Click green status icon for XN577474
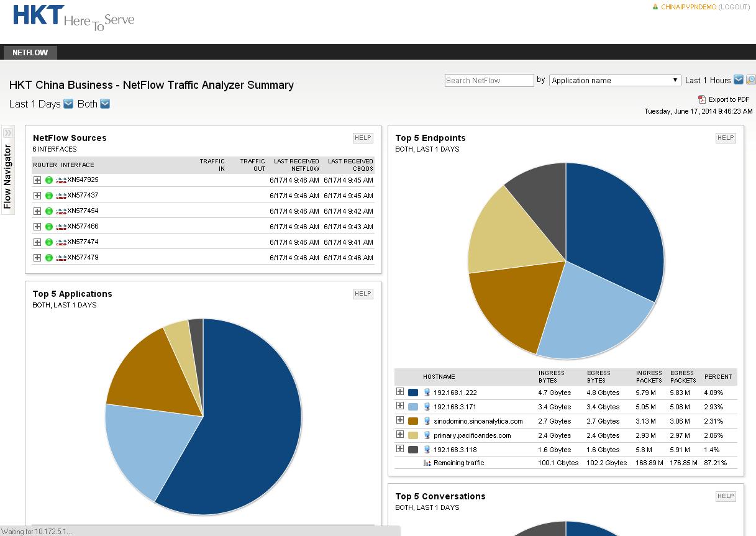756x536 pixels. (x=49, y=242)
